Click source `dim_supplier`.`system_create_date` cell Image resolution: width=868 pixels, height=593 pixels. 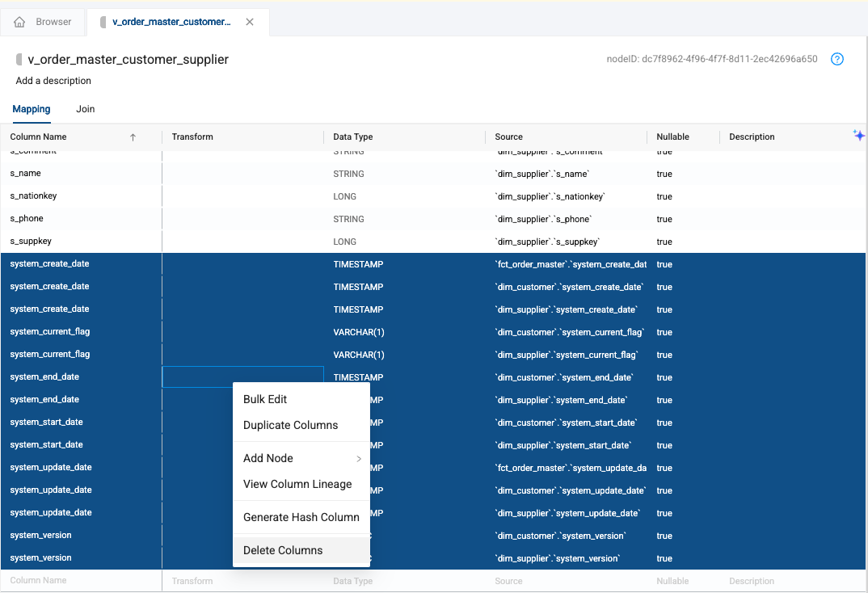pos(567,309)
